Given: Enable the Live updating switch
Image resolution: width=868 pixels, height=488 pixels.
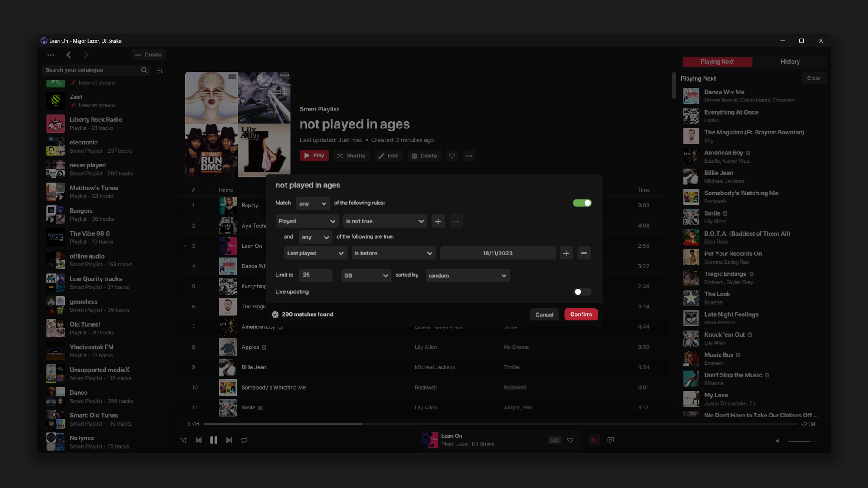Looking at the screenshot, I should (582, 292).
